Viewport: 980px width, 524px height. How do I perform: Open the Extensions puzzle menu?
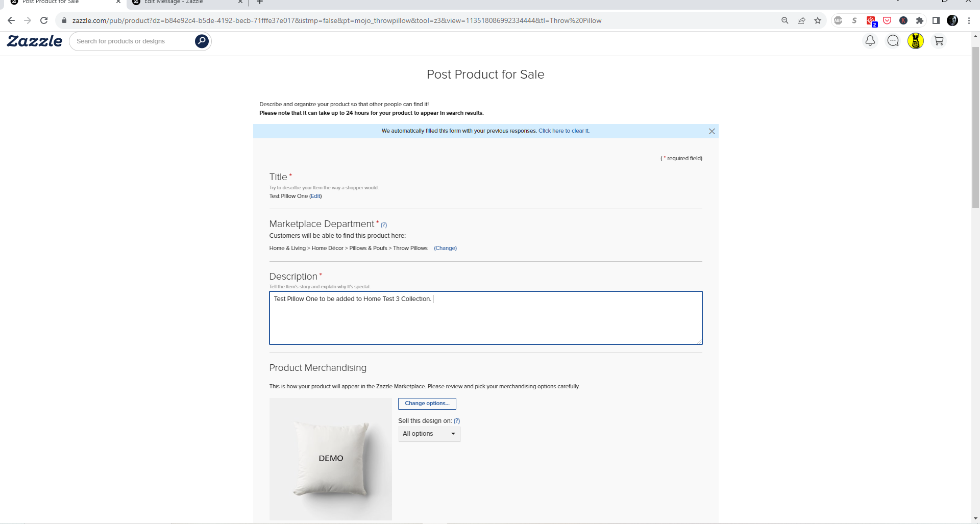point(920,20)
